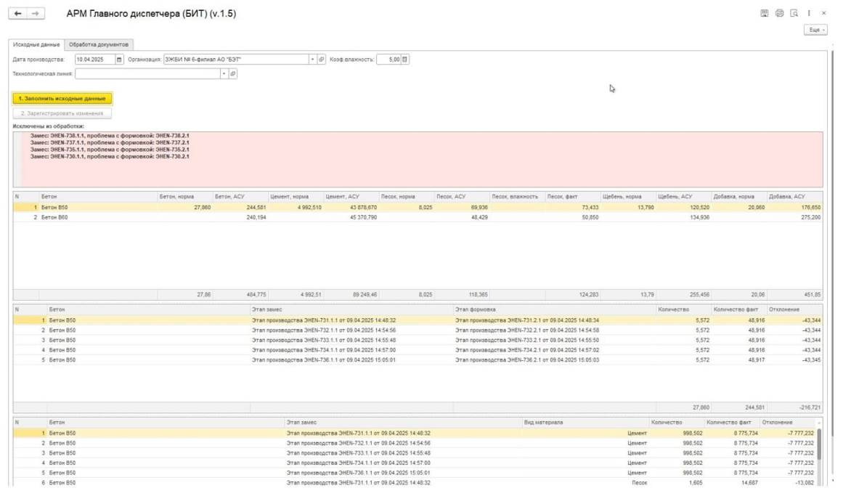Go forward with the right arrow button
Screen dimensions: 843x504
(36, 14)
